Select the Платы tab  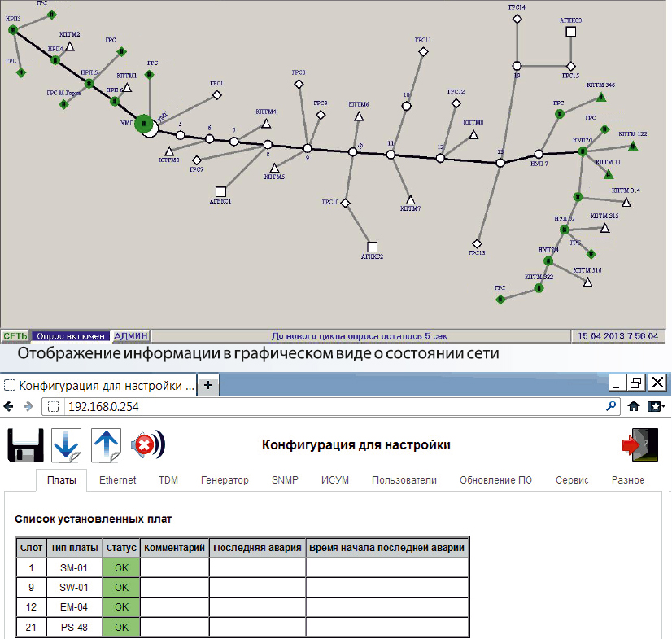coord(62,480)
